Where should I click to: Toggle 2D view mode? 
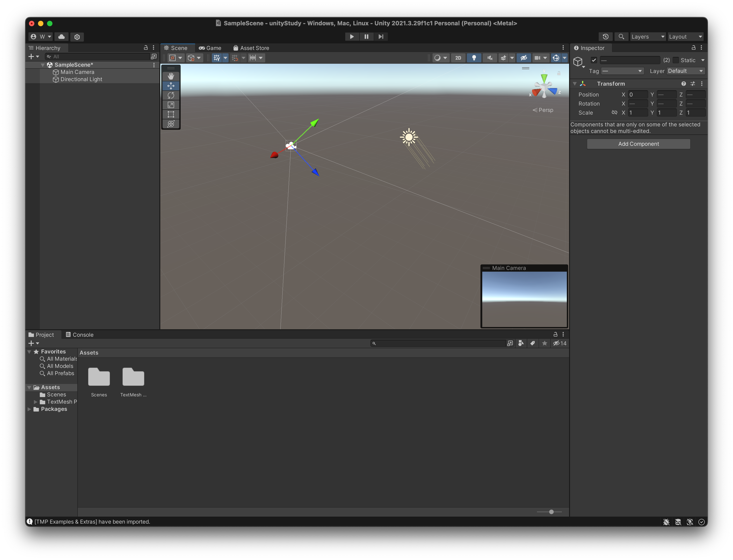point(458,58)
